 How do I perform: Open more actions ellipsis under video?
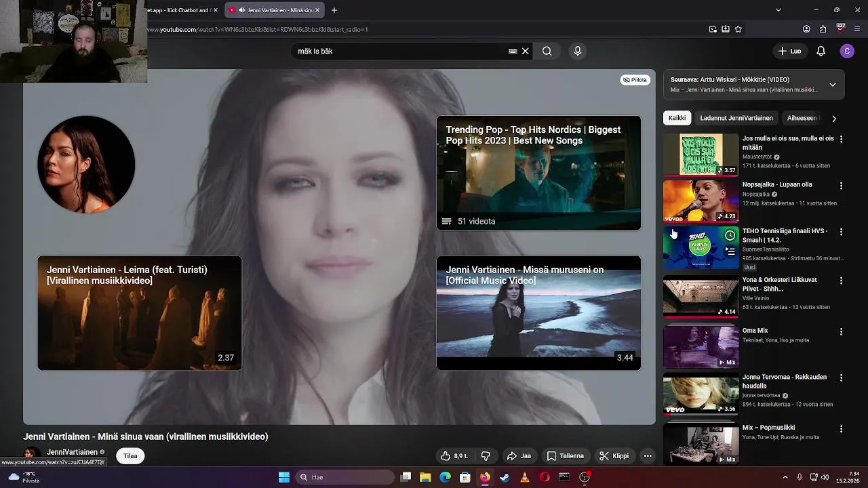pyautogui.click(x=648, y=455)
